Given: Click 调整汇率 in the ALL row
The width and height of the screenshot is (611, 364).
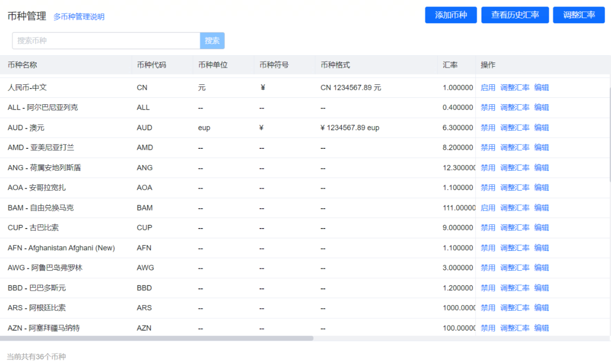Looking at the screenshot, I should [x=515, y=107].
